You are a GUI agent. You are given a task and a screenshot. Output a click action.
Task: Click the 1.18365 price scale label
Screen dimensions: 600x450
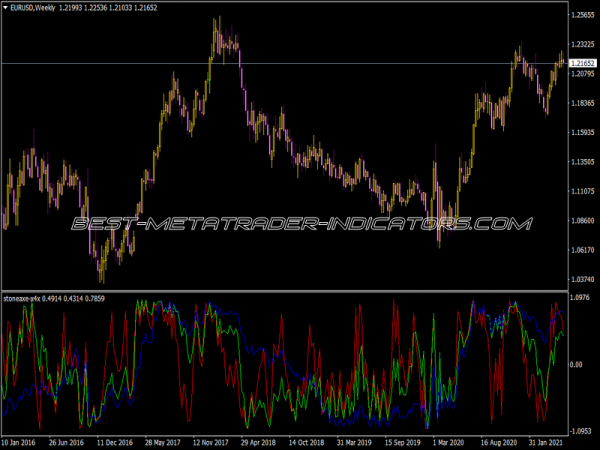pos(582,103)
